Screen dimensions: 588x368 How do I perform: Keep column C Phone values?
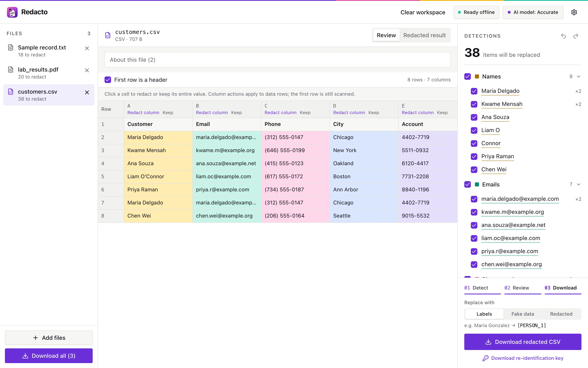tap(305, 112)
